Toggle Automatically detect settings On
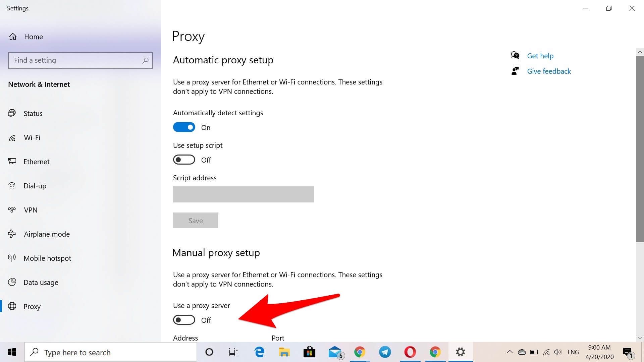Screen dimensions: 644x362 (x=183, y=127)
